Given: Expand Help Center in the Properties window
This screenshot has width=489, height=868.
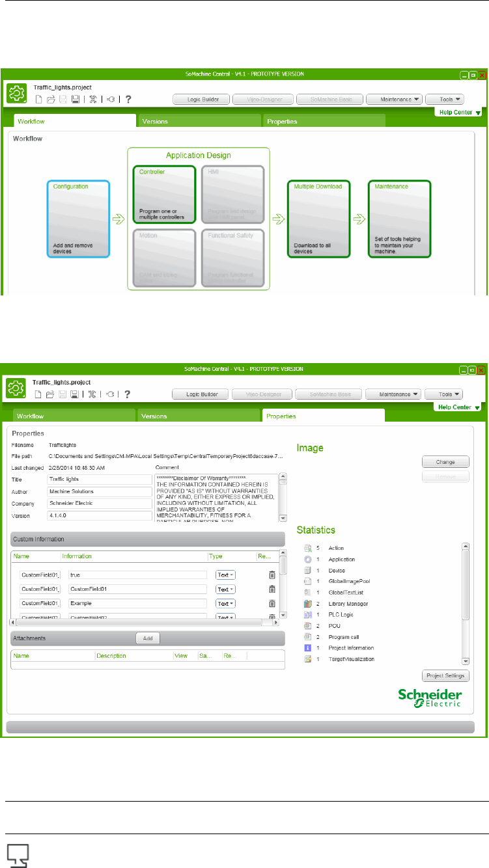Looking at the screenshot, I should click(459, 407).
